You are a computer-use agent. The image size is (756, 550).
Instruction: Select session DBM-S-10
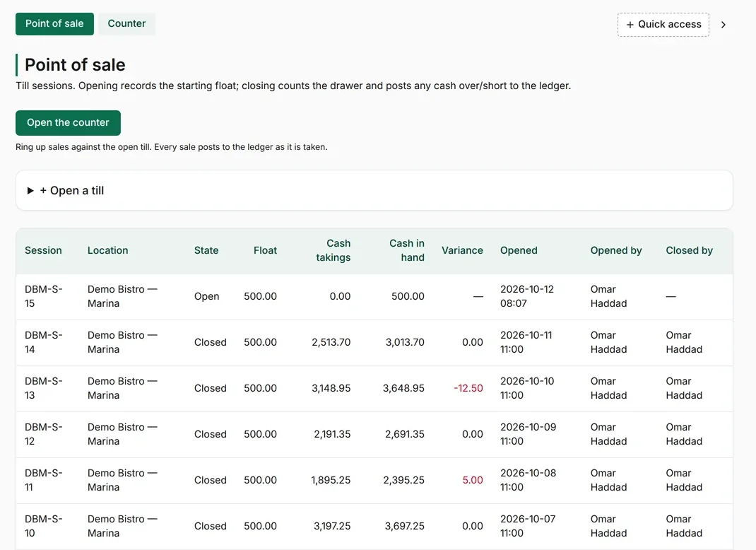[x=43, y=526]
